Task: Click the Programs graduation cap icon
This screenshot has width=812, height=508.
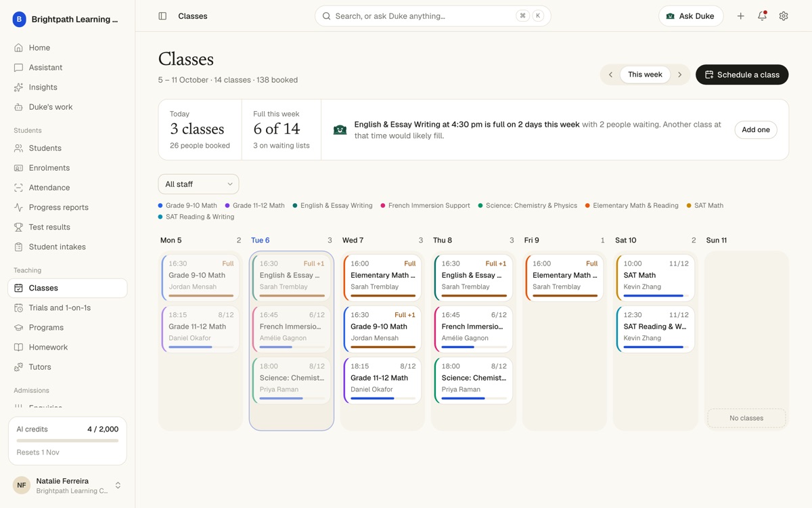Action: tap(18, 328)
